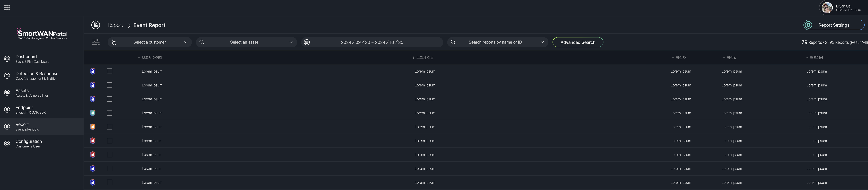
Task: Click Bryan Ga profile avatar
Action: pos(827,8)
